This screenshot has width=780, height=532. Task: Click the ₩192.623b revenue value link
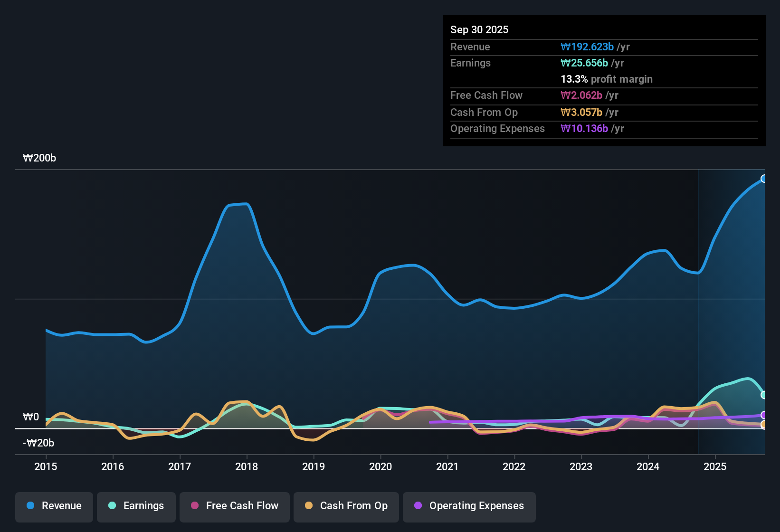pyautogui.click(x=587, y=47)
